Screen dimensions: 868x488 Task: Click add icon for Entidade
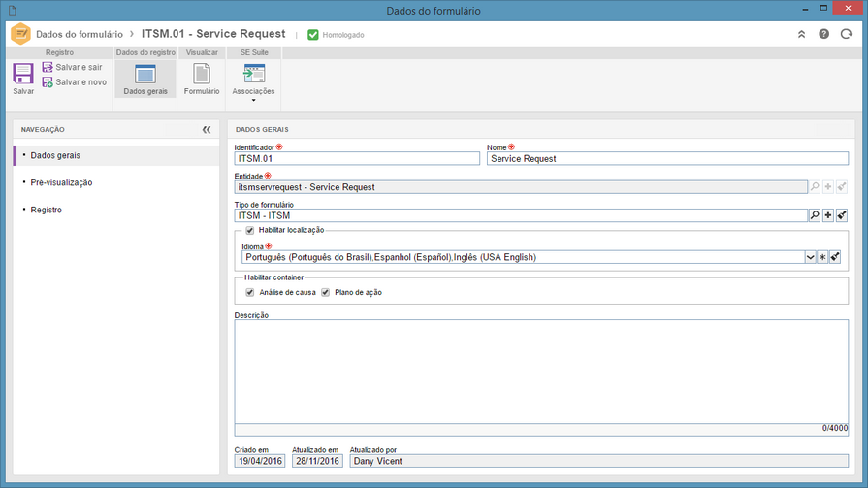coord(828,187)
